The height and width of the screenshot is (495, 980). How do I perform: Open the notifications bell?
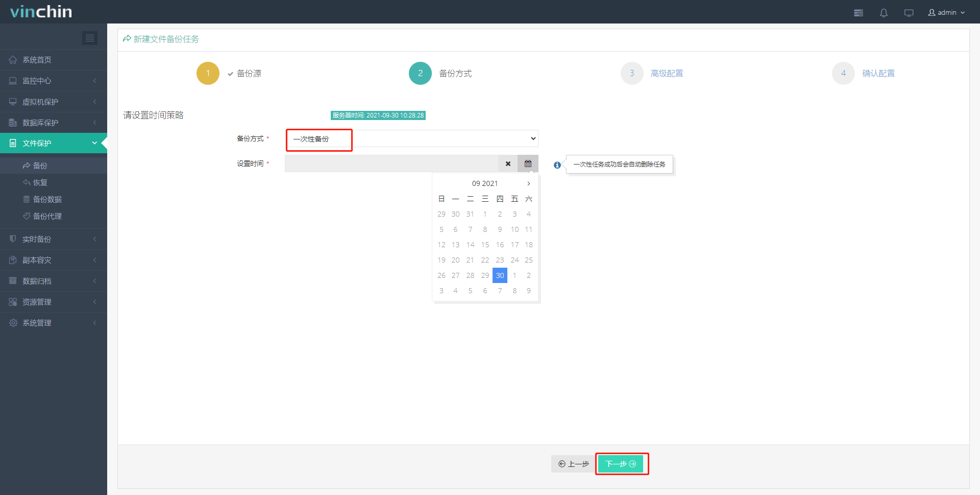pyautogui.click(x=884, y=13)
